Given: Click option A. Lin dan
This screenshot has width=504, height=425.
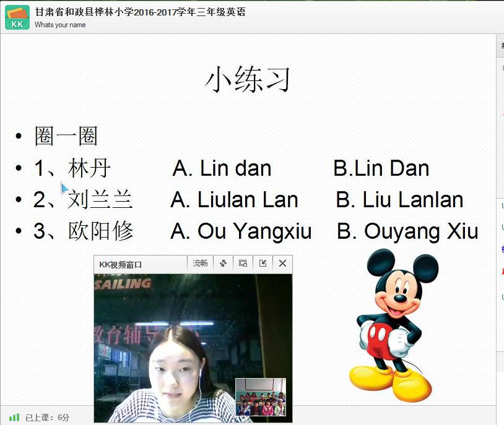Looking at the screenshot, I should pos(222,168).
